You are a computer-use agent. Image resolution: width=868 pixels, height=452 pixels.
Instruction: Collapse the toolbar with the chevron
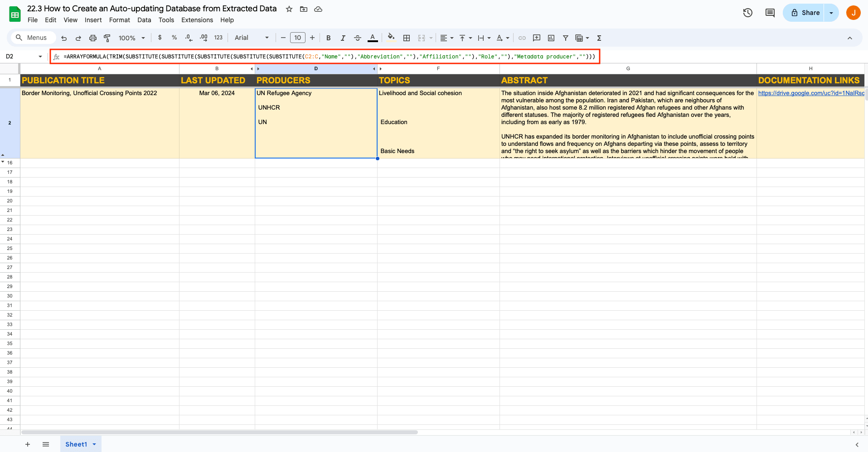(850, 38)
